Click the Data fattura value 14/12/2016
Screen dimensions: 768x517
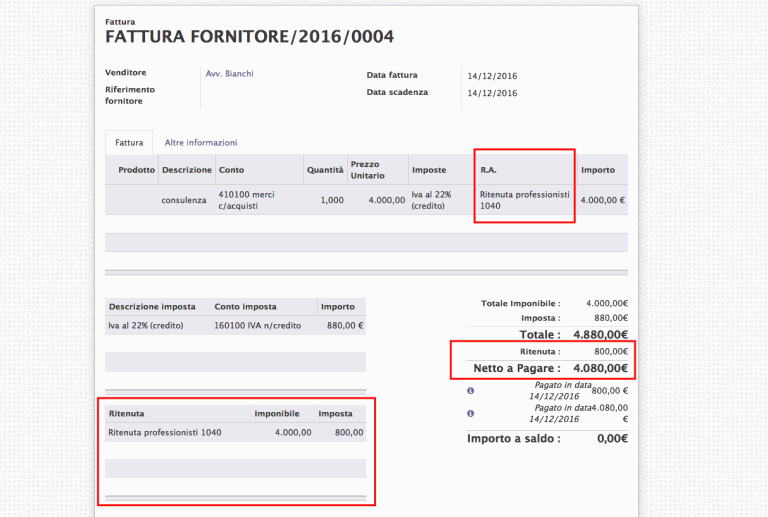(x=492, y=76)
